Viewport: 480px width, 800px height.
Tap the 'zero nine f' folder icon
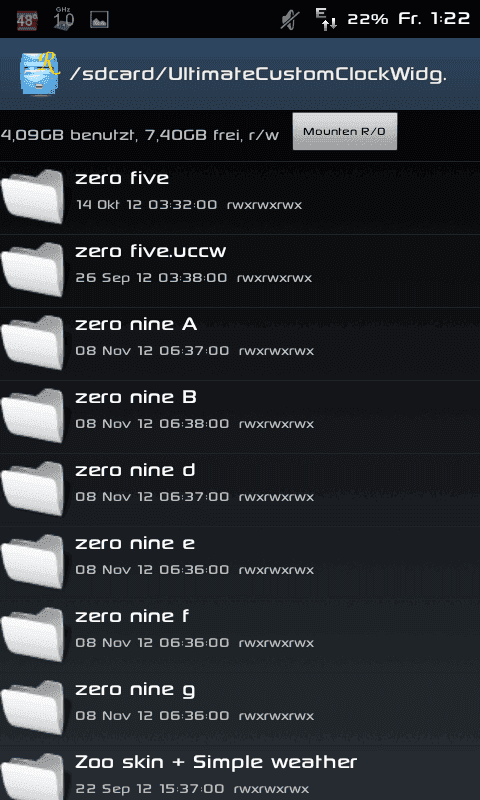[x=33, y=635]
